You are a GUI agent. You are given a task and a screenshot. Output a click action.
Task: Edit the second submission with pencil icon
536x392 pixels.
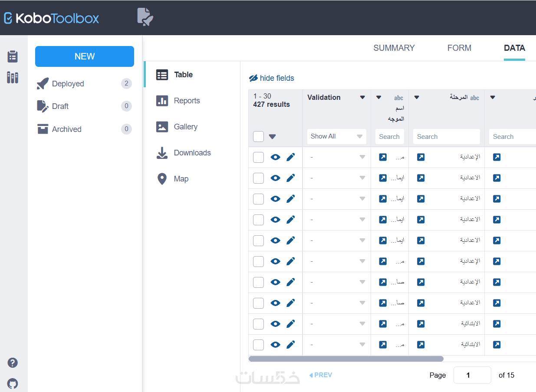coord(291,178)
